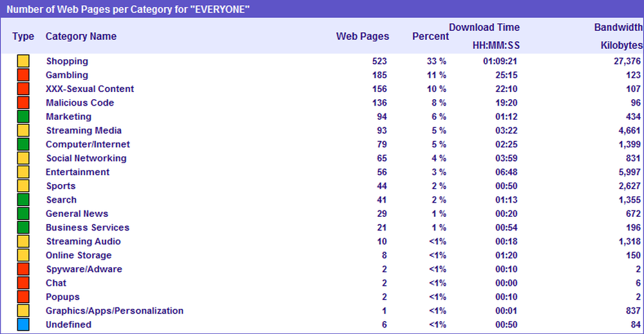This screenshot has width=644, height=334.
Task: Open the Shopping category link
Action: (67, 61)
